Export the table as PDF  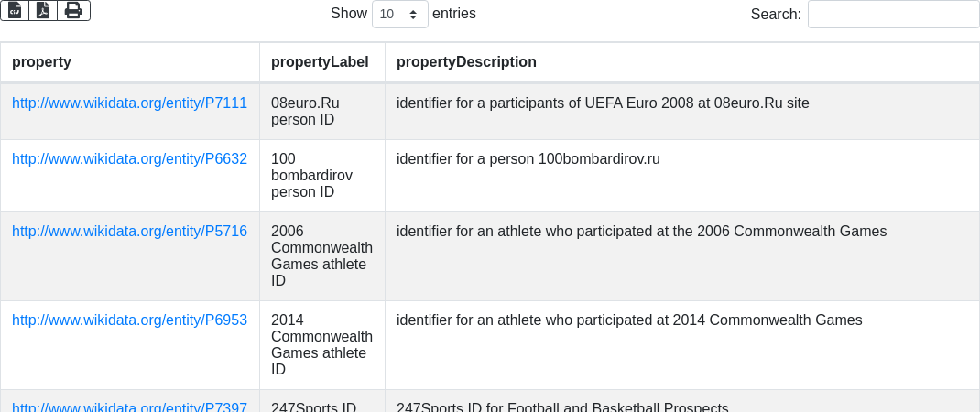43,11
